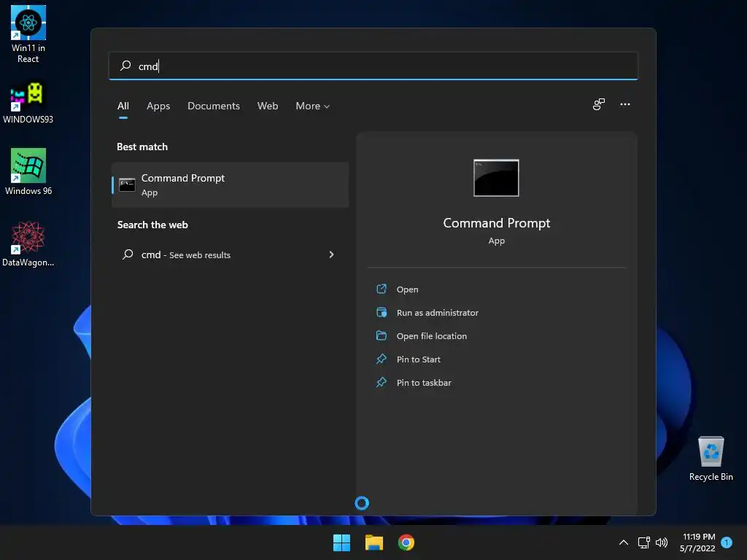747x560 pixels.
Task: Open File Explorer from the taskbar
Action: pyautogui.click(x=374, y=542)
